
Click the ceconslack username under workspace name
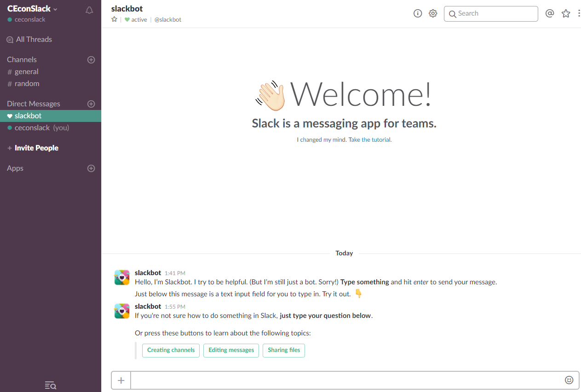click(30, 20)
